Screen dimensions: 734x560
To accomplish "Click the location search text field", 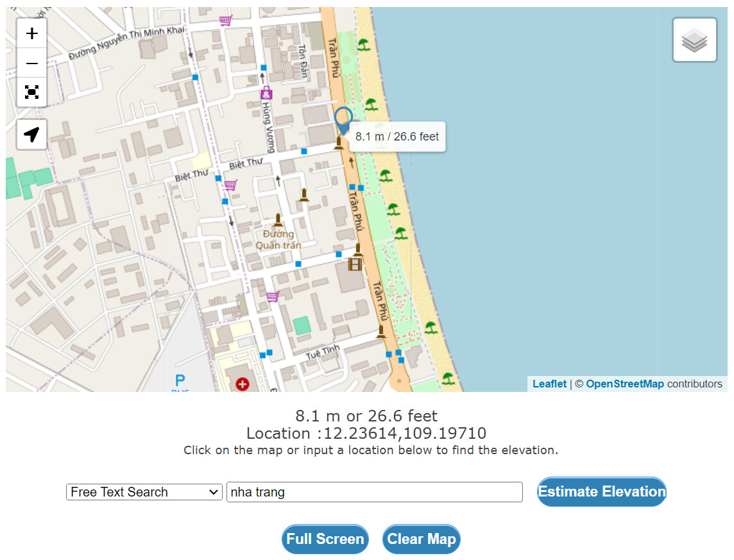I will tap(374, 492).
